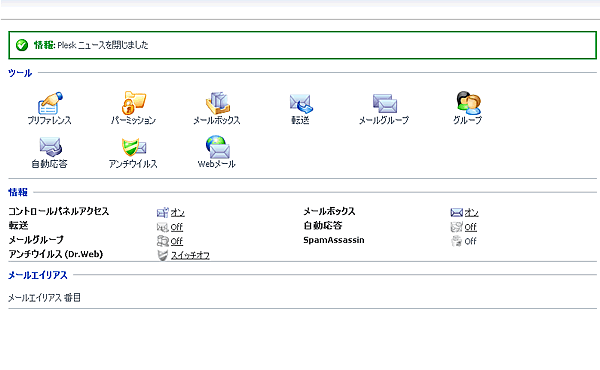Click オン link next to メールボックス status
Image resolution: width=600 pixels, height=370 pixels.
(x=471, y=213)
